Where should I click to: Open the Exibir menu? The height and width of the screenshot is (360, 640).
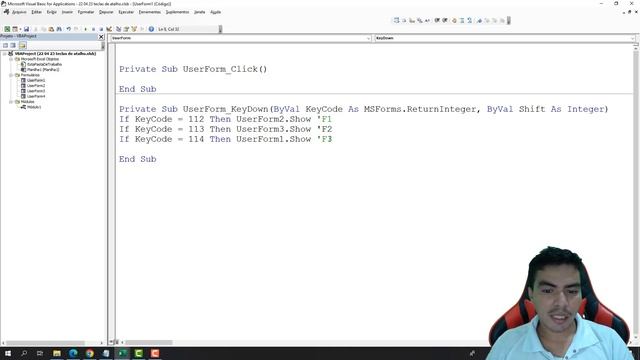click(51, 12)
